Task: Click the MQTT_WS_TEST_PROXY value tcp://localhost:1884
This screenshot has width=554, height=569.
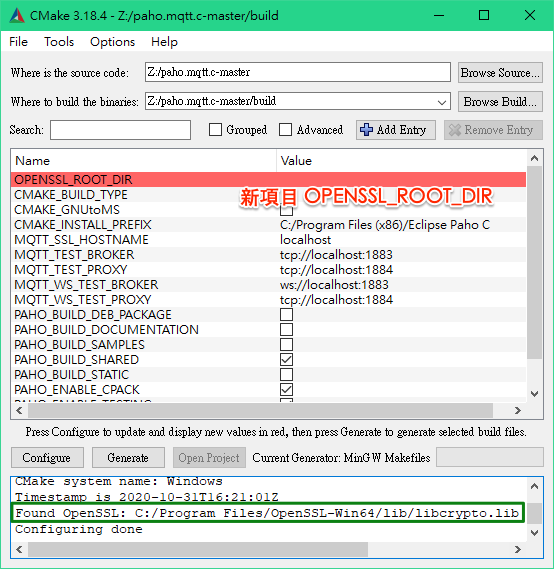Action: coord(336,300)
